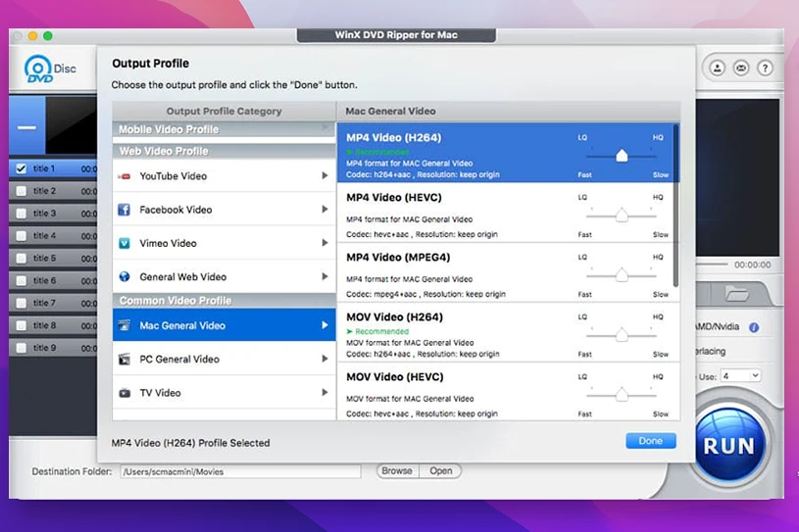Check the title 5 checkbox
This screenshot has height=532, width=799.
coord(21,258)
